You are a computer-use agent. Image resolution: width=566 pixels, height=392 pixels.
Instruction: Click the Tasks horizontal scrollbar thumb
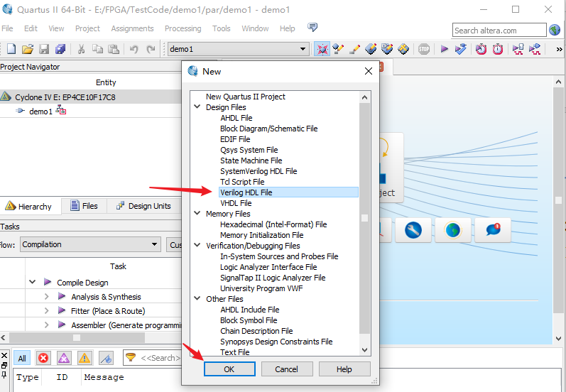tap(77, 338)
